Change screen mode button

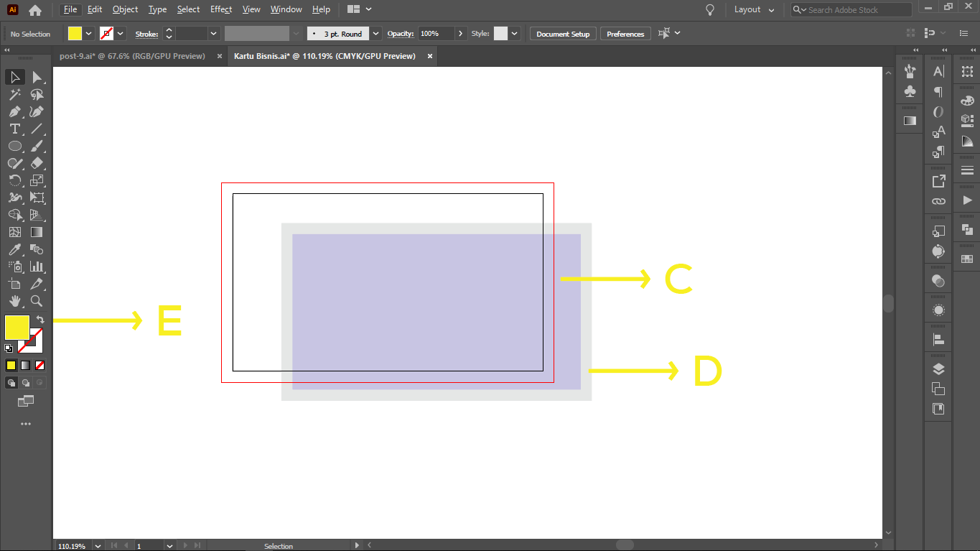point(26,401)
